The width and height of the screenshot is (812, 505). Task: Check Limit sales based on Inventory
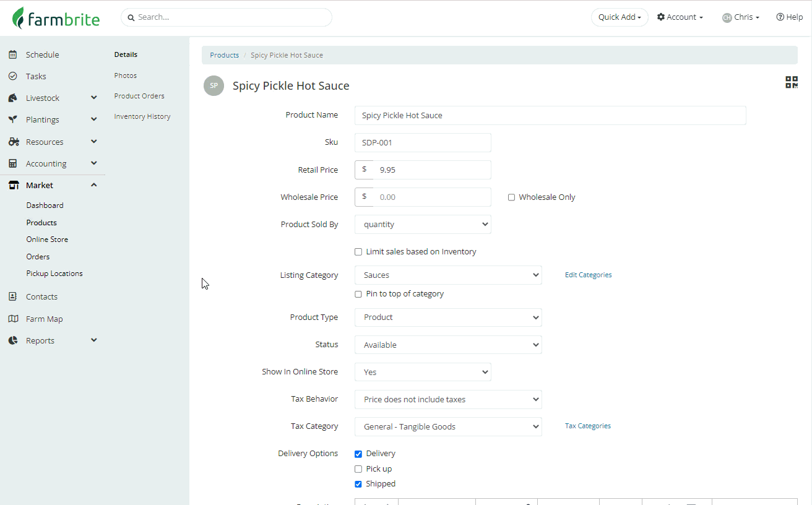358,252
